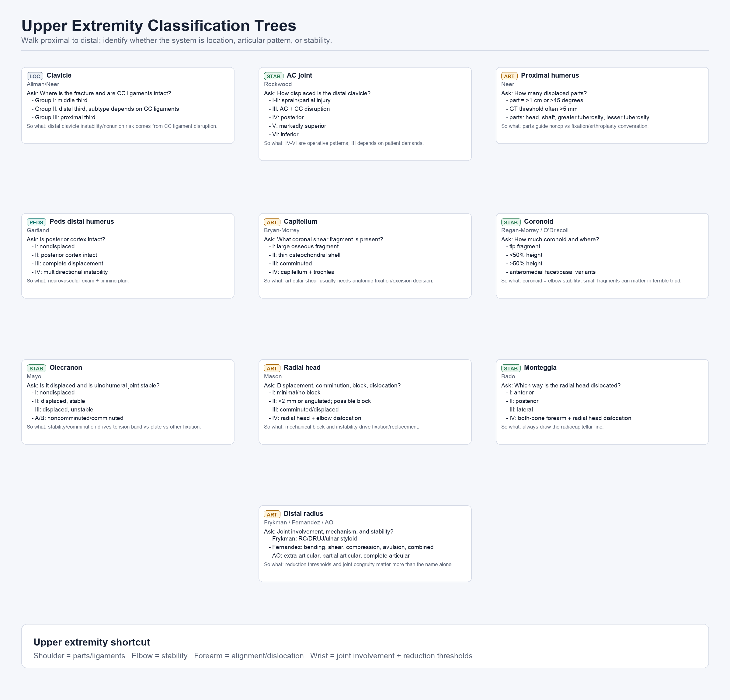
Task: Click 'A/B: noncomminuted/comminuted' line
Action: click(x=78, y=418)
